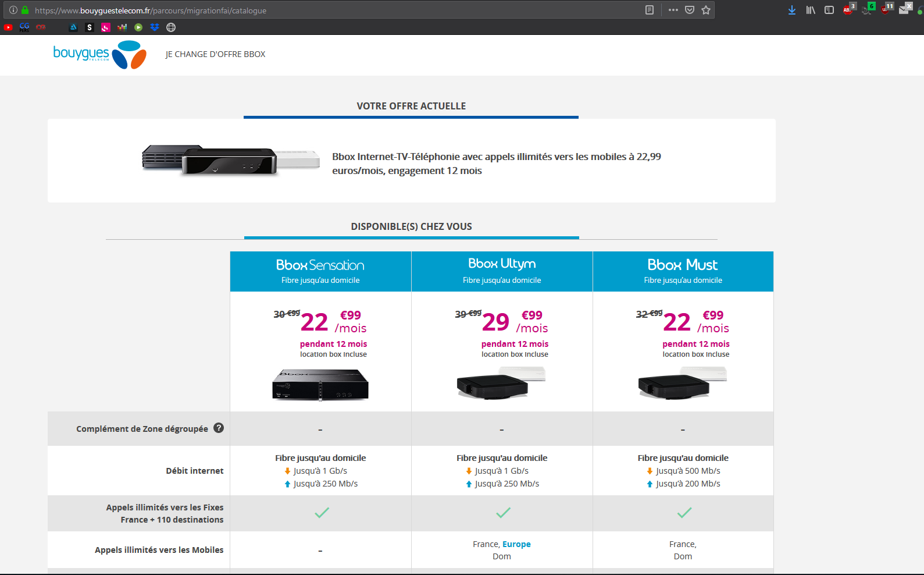Viewport: 924px width, 575px height.
Task: Click the green padlock security icon
Action: click(x=25, y=10)
